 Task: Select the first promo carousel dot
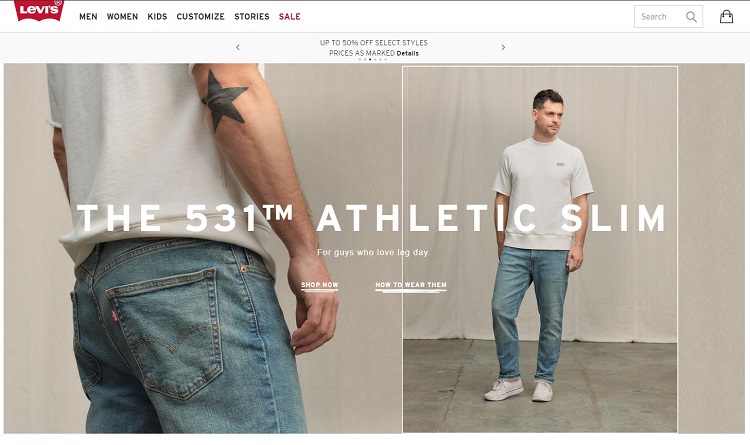click(x=360, y=59)
